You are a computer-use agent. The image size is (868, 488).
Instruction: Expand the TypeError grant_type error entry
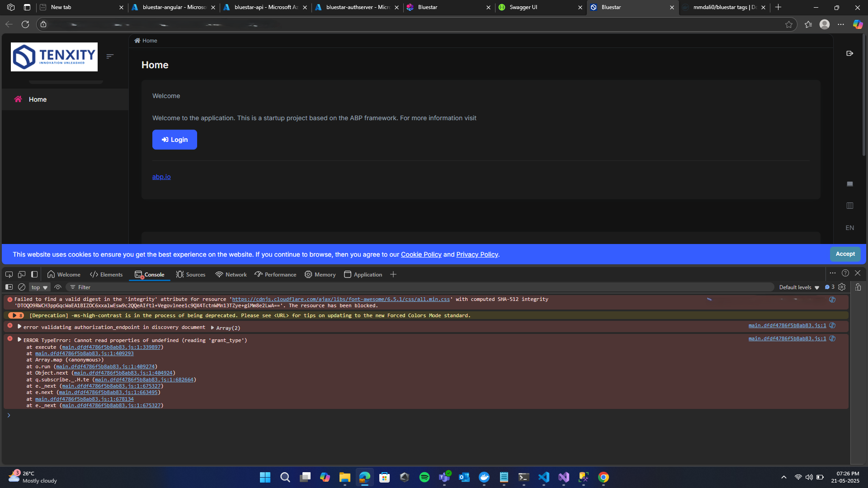(19, 340)
